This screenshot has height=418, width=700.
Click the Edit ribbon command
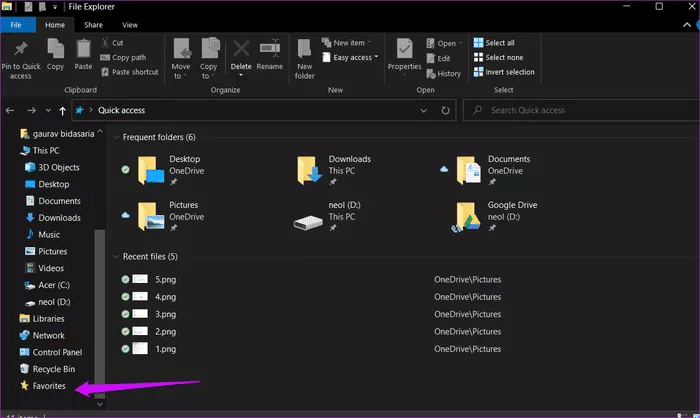pos(438,59)
